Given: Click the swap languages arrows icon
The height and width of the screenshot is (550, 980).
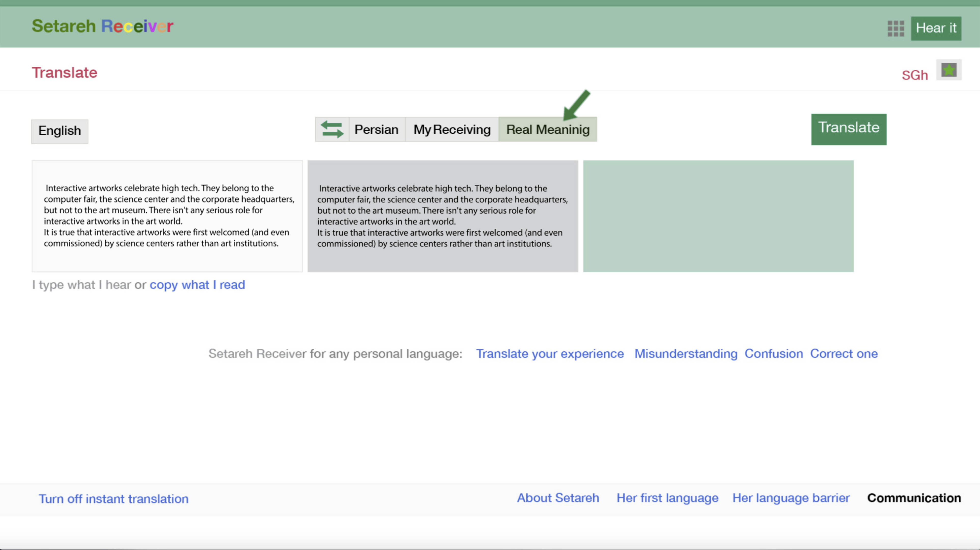Looking at the screenshot, I should [x=332, y=129].
